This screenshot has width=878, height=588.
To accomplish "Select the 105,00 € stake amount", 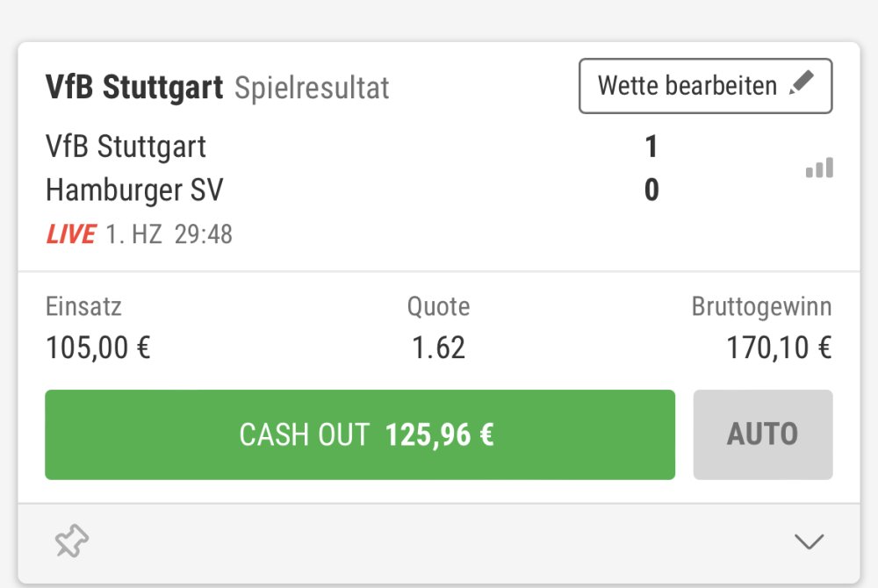I will pos(98,348).
